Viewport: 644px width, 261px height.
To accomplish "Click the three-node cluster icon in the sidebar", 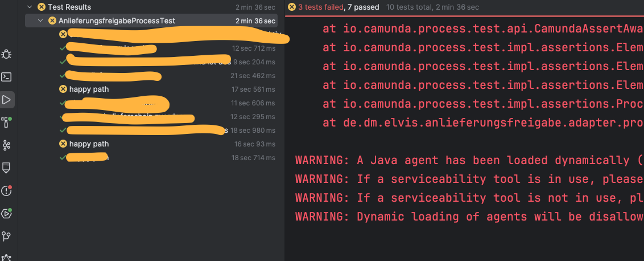I will tap(7, 145).
